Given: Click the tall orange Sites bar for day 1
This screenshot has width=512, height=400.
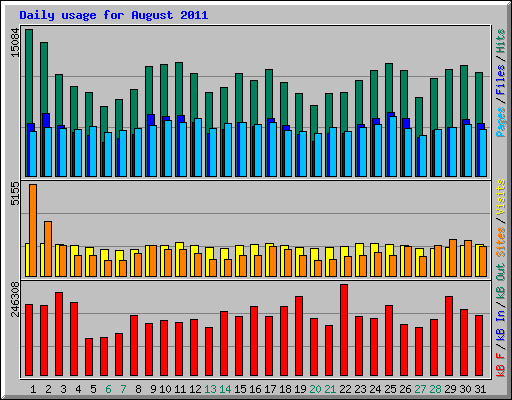Looking at the screenshot, I should pos(33,230).
